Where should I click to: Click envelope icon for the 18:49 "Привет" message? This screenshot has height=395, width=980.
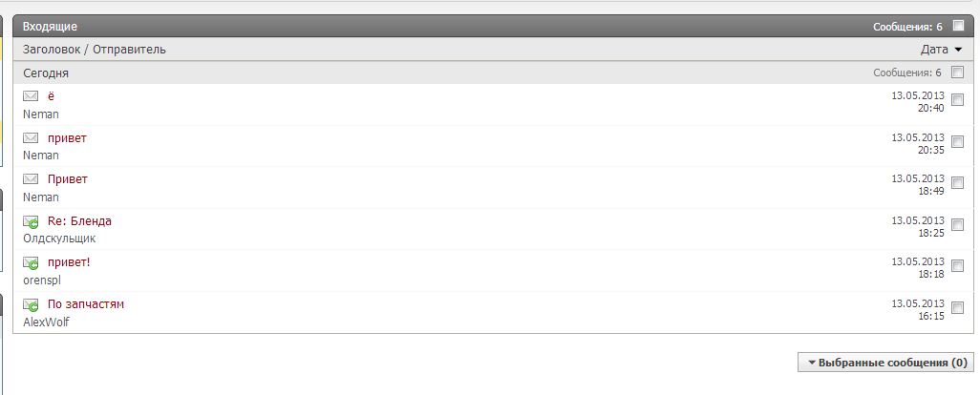click(x=31, y=178)
